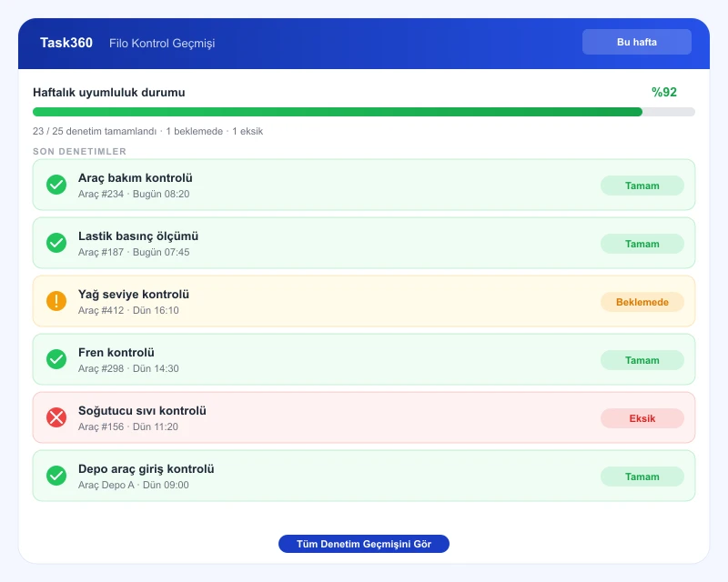The width and height of the screenshot is (728, 582).
Task: Select the Lastik basınç ölçümü title
Action: [x=138, y=236]
